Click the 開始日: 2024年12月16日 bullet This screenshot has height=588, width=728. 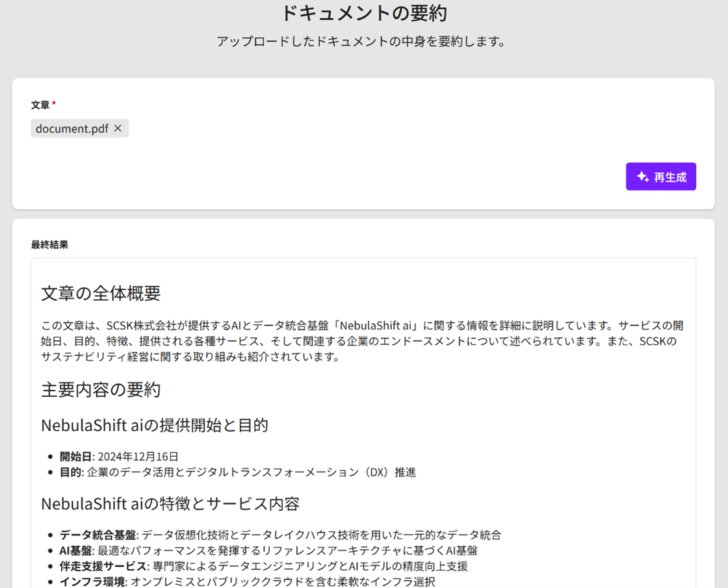click(119, 457)
